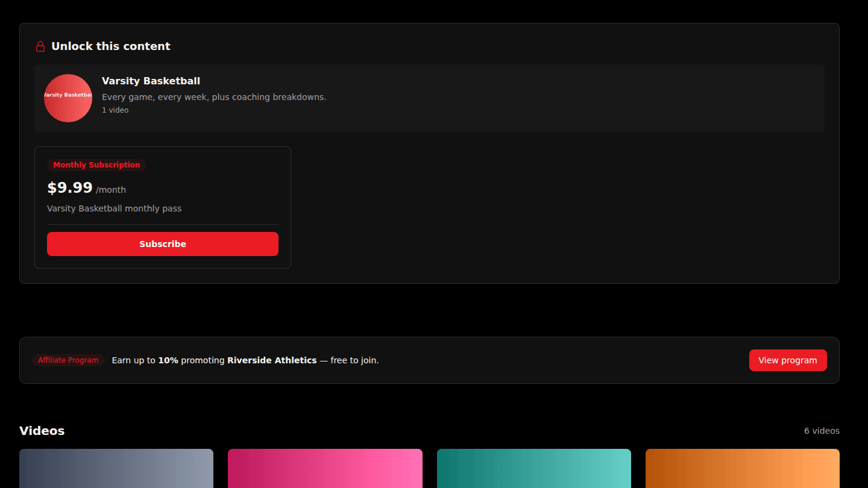Screen dimensions: 868x488
Task: Click the '6 videos' count label
Action: tap(822, 431)
